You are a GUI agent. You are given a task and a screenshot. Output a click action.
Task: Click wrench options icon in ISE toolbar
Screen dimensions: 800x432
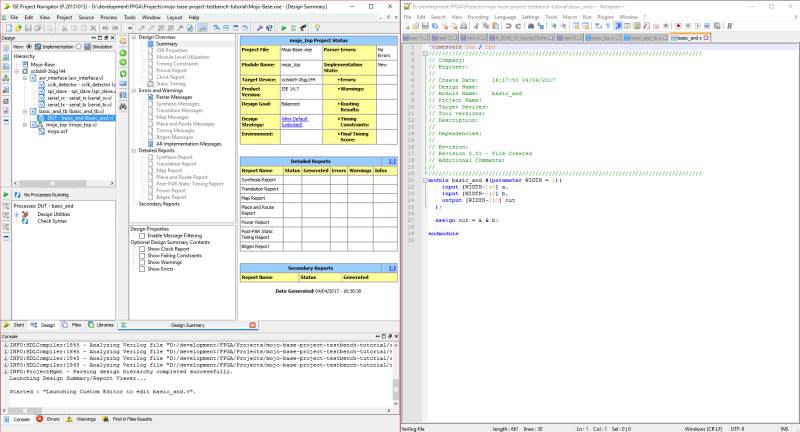point(259,28)
